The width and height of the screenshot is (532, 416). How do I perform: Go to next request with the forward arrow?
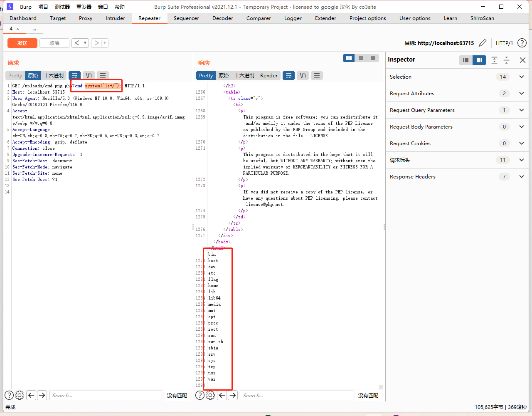(x=96, y=43)
